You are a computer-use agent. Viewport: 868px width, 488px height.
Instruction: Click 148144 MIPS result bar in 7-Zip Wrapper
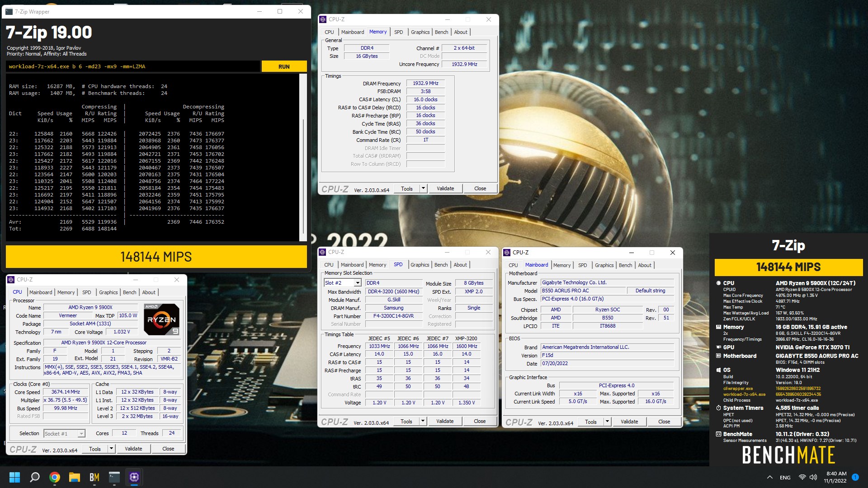click(x=156, y=257)
